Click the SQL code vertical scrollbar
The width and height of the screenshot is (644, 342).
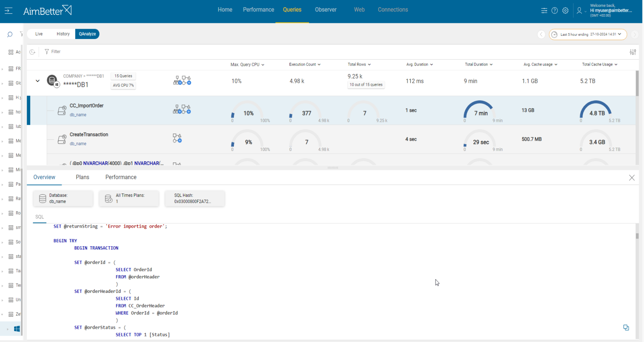coord(637,236)
